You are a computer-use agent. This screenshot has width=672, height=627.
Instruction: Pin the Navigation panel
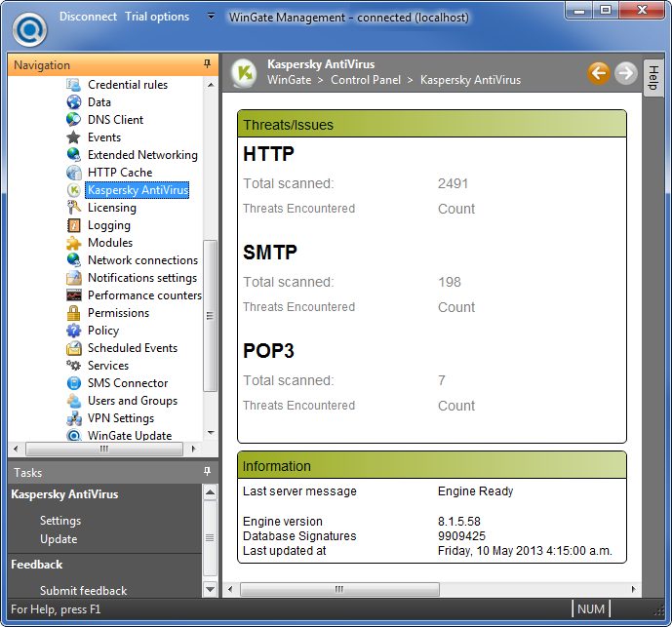(207, 64)
